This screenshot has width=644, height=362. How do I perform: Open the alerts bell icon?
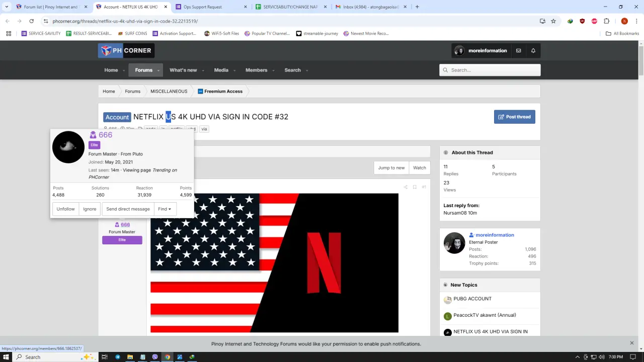[x=533, y=51]
